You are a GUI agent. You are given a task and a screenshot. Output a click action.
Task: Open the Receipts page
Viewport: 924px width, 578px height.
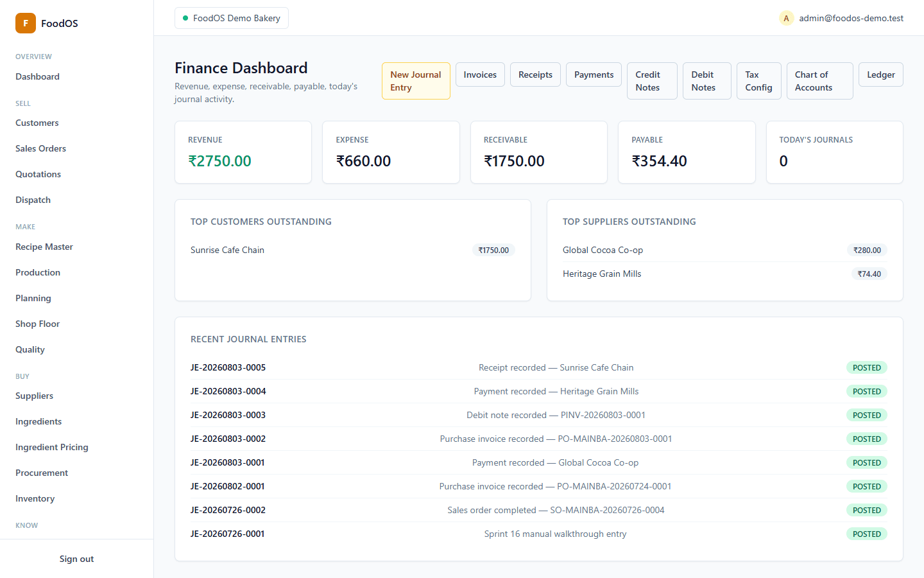535,74
